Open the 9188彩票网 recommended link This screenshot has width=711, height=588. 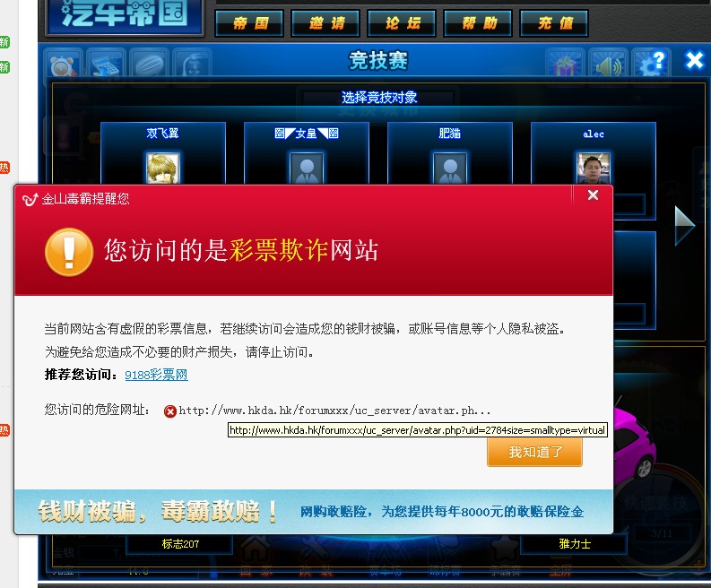(x=156, y=375)
